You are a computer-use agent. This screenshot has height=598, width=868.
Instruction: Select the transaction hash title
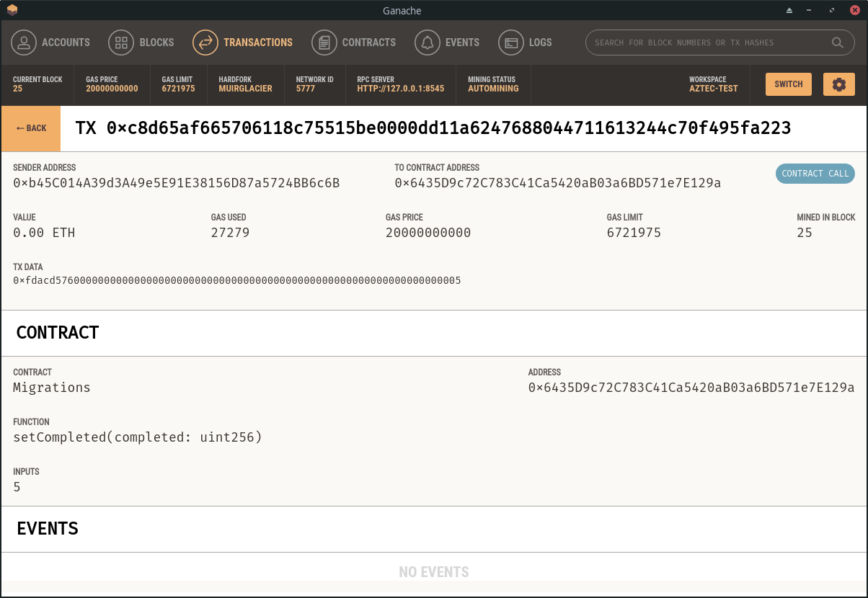(433, 128)
